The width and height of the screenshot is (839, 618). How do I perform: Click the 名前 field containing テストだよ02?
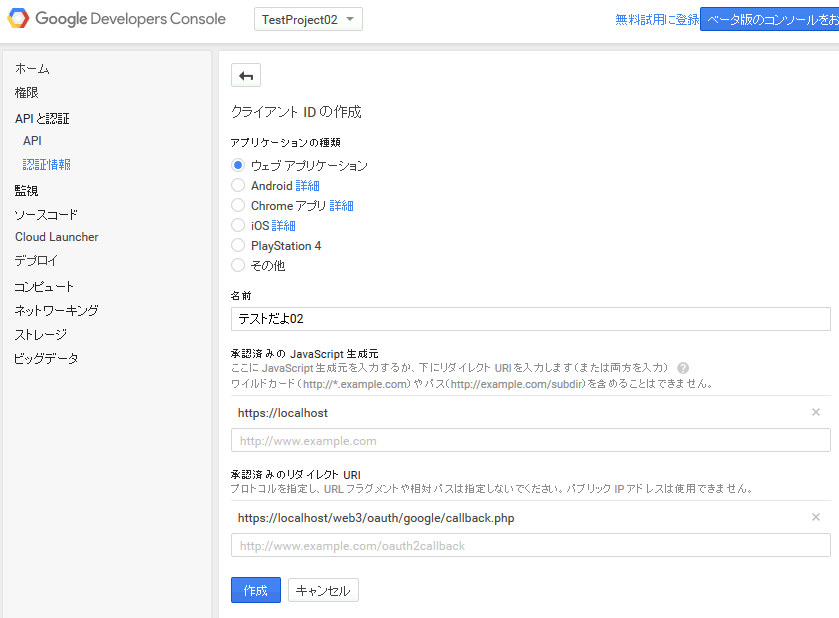(x=531, y=319)
